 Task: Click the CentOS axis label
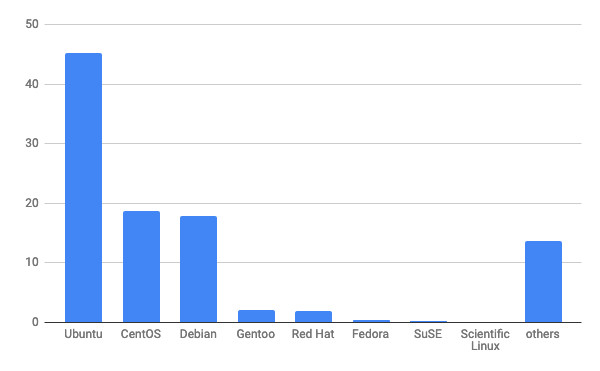coord(141,334)
